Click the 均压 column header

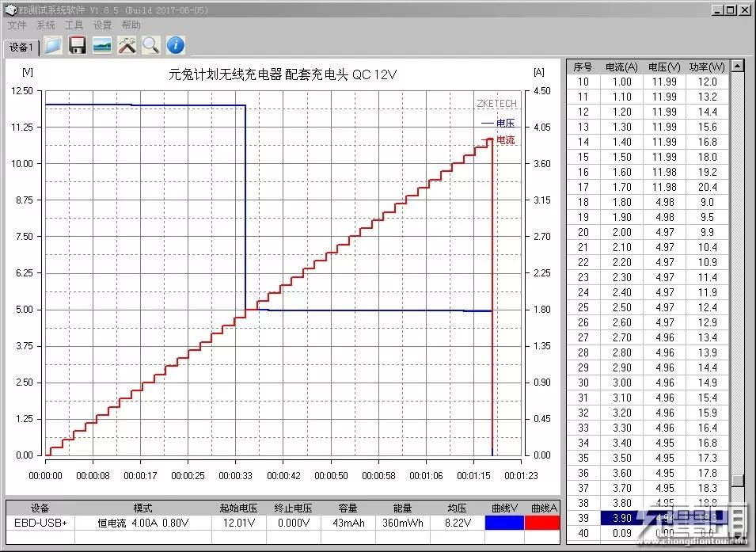[x=457, y=508]
